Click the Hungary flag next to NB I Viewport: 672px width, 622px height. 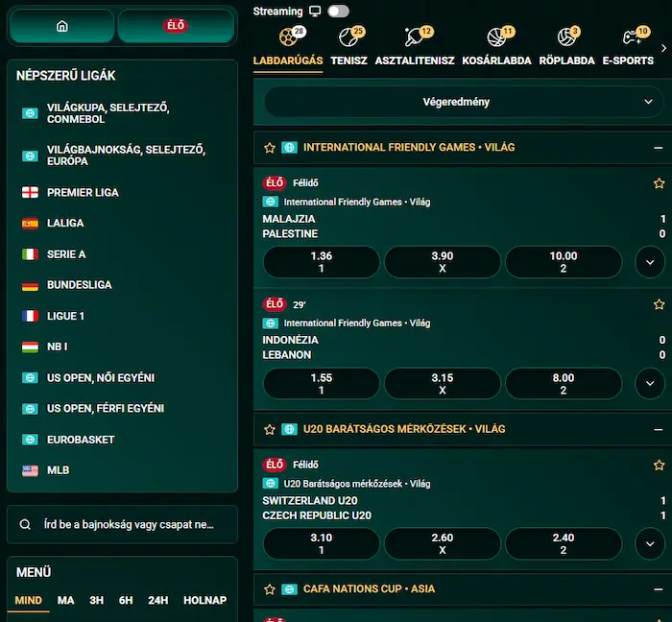coord(30,347)
